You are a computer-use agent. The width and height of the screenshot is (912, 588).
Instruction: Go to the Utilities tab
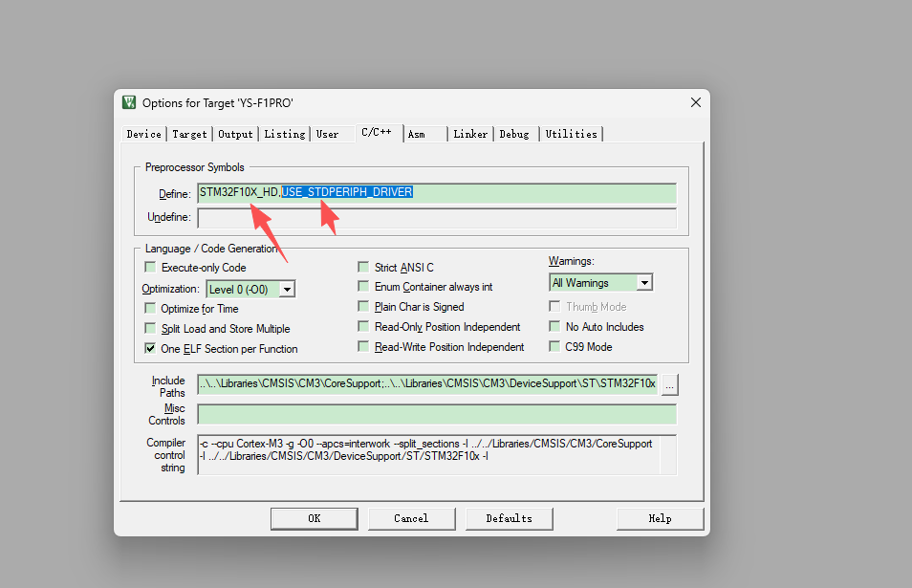tap(571, 135)
